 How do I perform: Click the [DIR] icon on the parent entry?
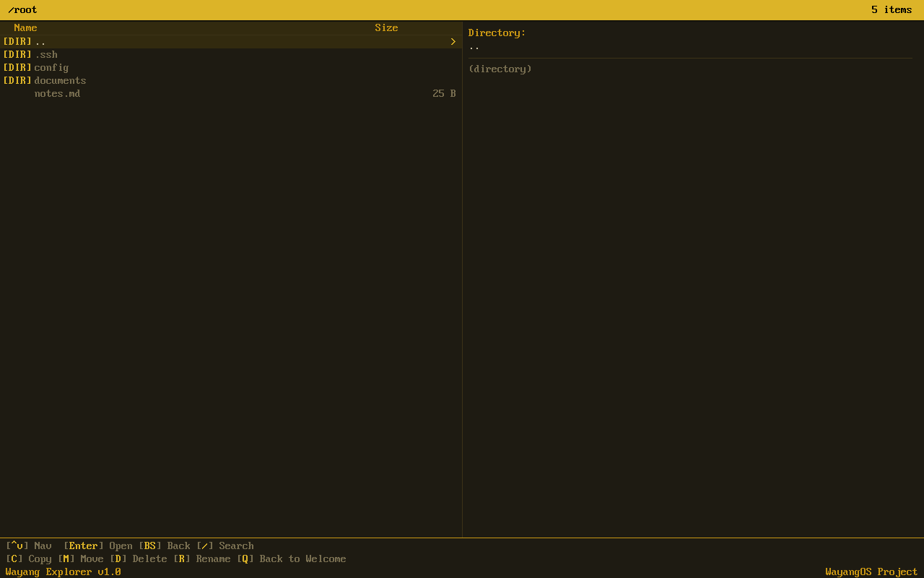[x=16, y=41]
